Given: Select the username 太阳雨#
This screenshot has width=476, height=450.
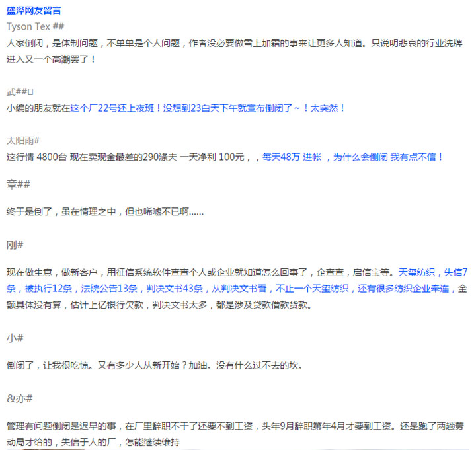Looking at the screenshot, I should click(23, 140).
